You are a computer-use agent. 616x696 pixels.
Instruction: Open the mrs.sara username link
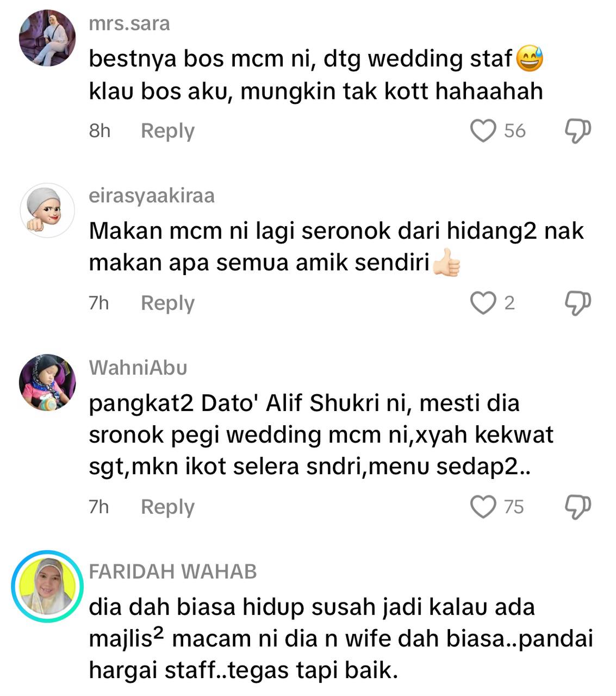point(129,24)
